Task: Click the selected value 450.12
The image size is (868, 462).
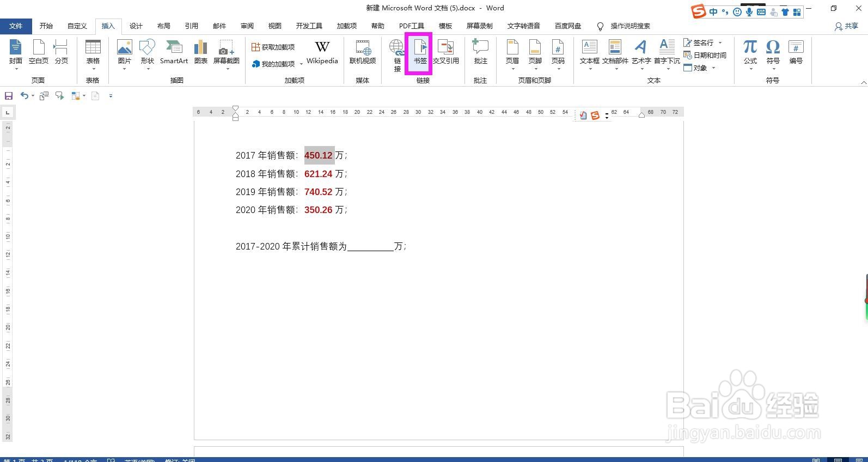Action: (319, 155)
